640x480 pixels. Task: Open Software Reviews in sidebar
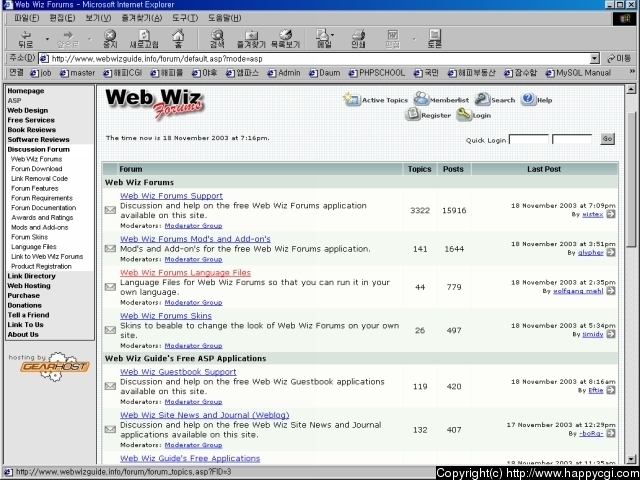click(38, 140)
